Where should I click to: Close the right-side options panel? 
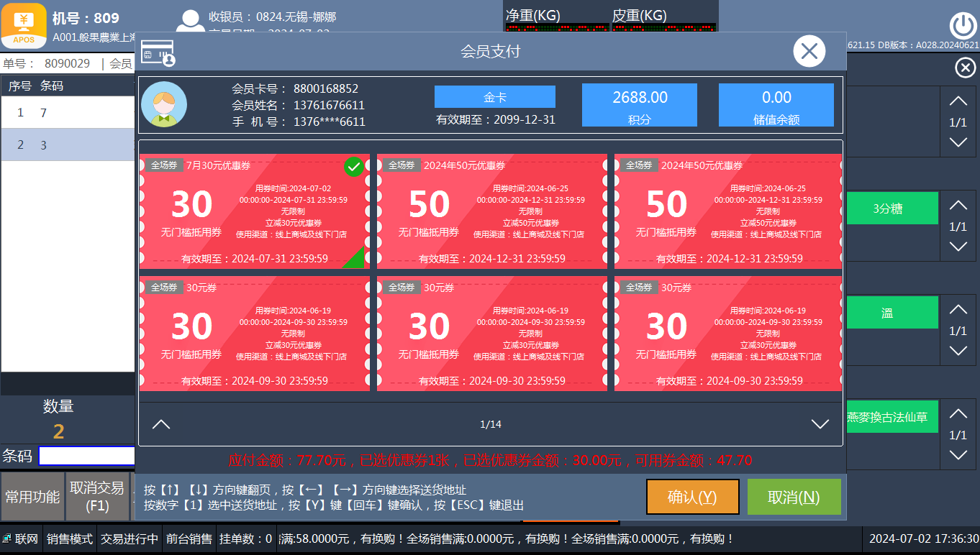click(965, 68)
